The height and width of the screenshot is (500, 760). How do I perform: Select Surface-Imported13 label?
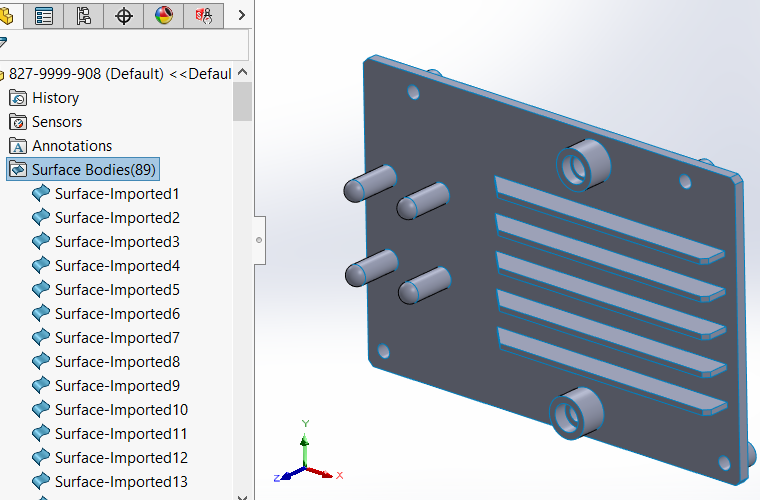pos(121,482)
